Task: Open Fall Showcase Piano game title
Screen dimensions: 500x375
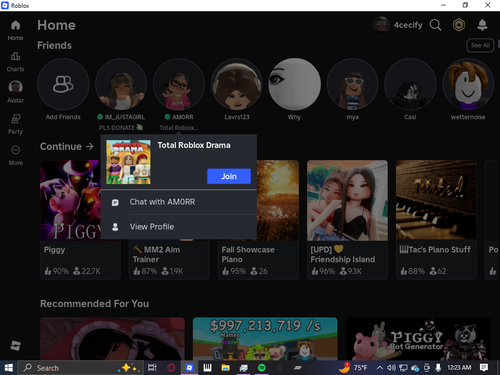Action: point(248,254)
